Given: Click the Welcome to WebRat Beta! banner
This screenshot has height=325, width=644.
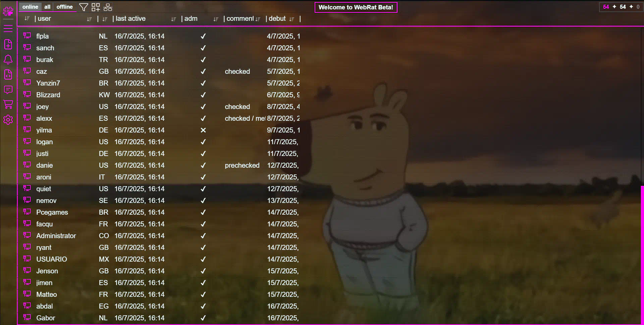Looking at the screenshot, I should (x=356, y=7).
